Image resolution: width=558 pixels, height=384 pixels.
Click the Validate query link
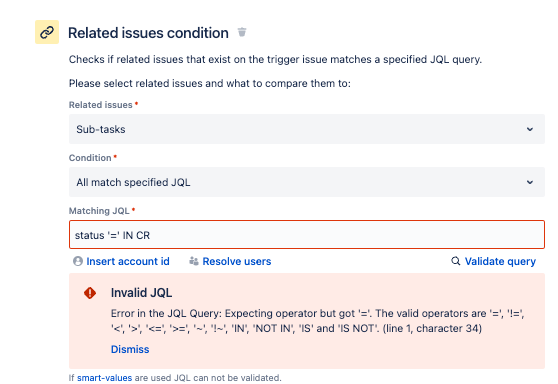click(500, 261)
